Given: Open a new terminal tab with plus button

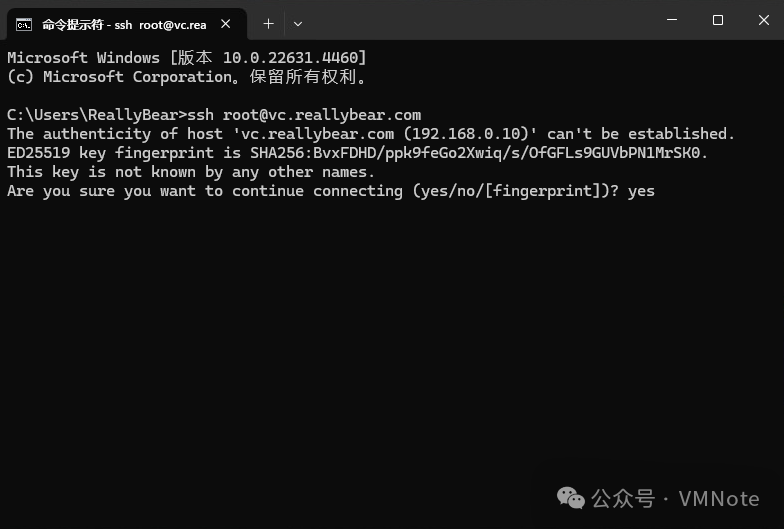Looking at the screenshot, I should click(x=268, y=23).
